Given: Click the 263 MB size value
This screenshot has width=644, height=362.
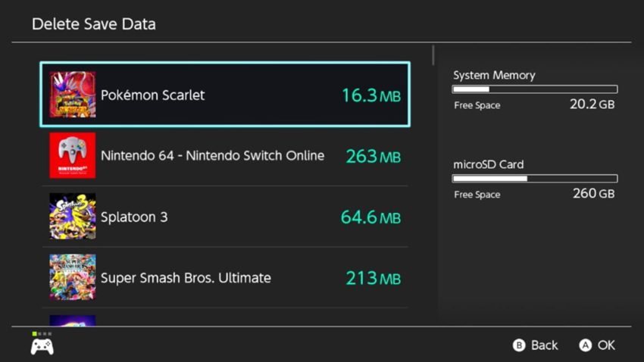Looking at the screenshot, I should pyautogui.click(x=373, y=156).
